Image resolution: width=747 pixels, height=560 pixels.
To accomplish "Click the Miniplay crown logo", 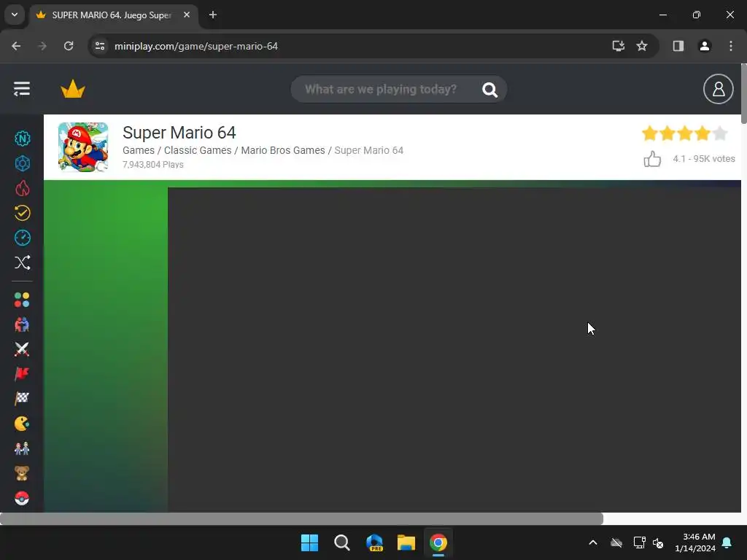I will tap(73, 89).
